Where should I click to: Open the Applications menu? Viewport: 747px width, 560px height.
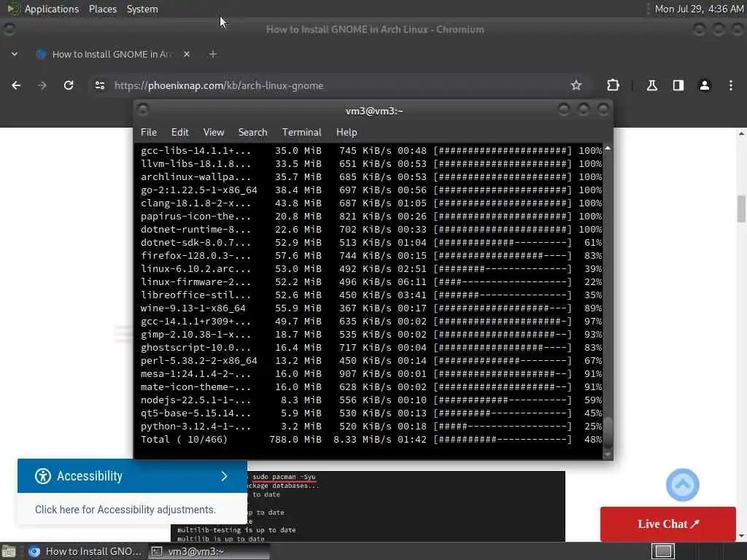(x=52, y=9)
